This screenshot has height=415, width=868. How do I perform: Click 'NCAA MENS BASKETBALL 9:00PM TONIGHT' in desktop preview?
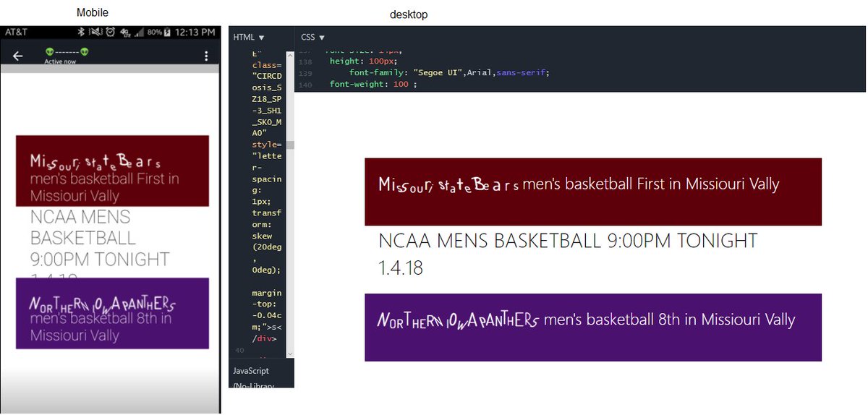pyautogui.click(x=569, y=241)
